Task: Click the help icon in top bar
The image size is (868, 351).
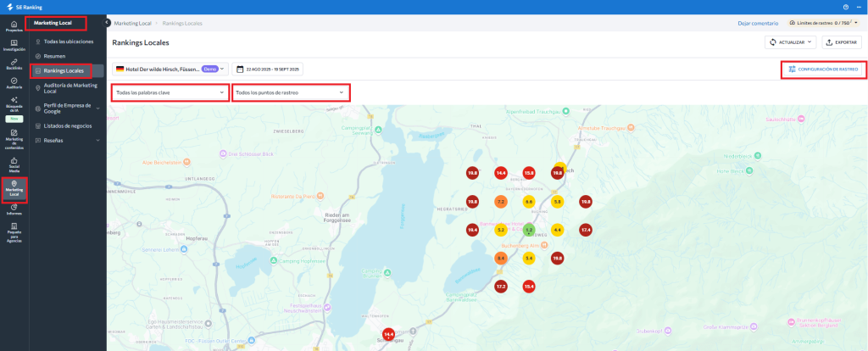Action: [x=845, y=7]
